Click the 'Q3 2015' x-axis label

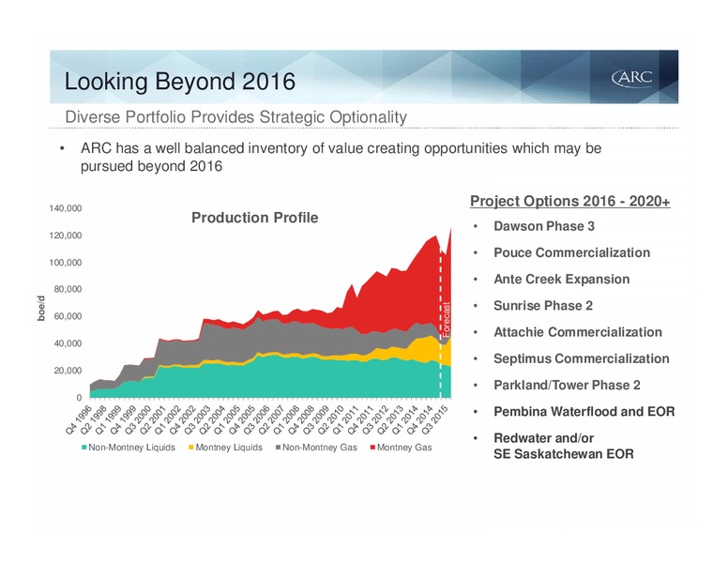[x=435, y=419]
